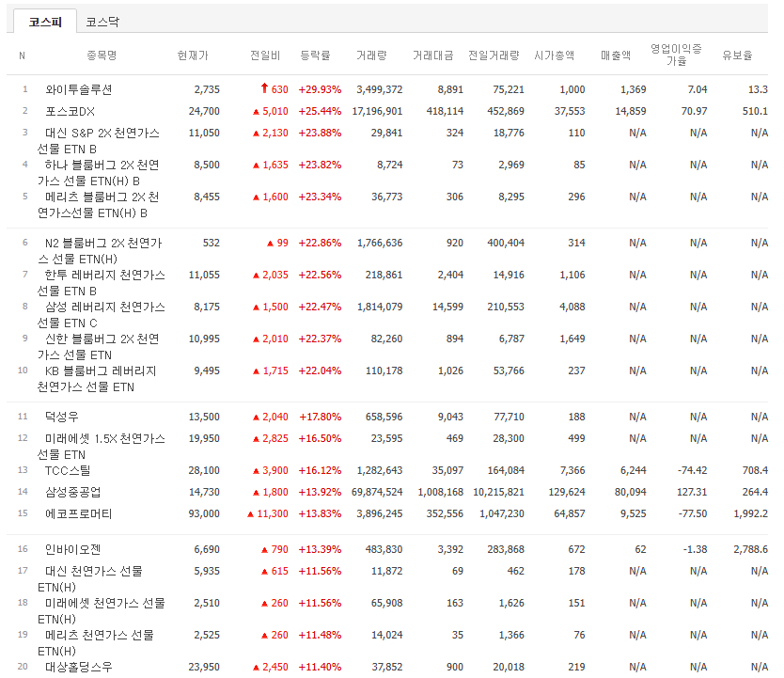Viewport: 784px width, 678px height.
Task: Click the 영업이익증가율 column header
Action: pos(676,55)
